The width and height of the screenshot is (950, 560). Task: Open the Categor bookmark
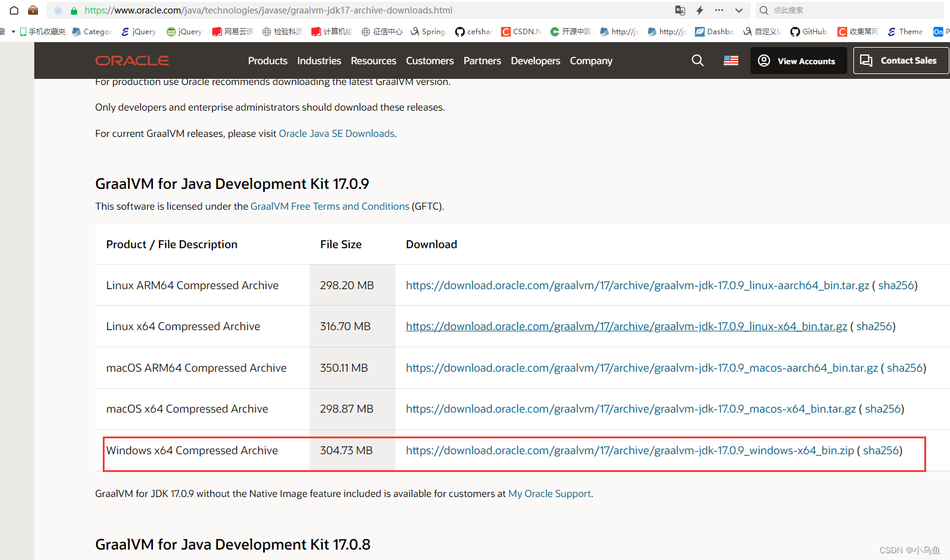coord(92,32)
